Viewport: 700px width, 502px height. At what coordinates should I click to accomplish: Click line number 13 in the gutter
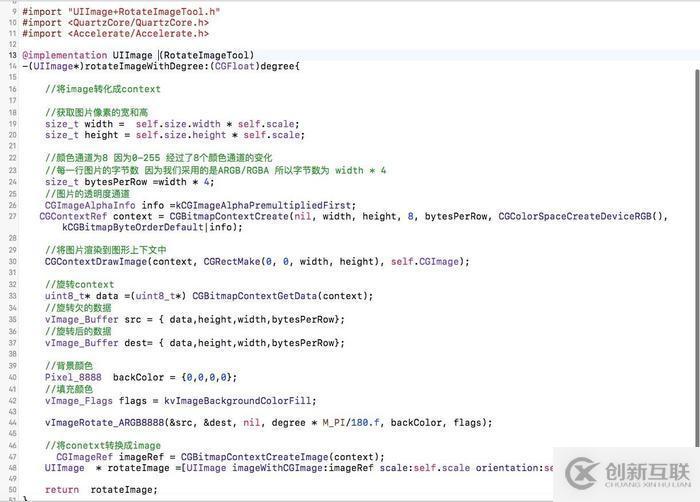[x=13, y=55]
